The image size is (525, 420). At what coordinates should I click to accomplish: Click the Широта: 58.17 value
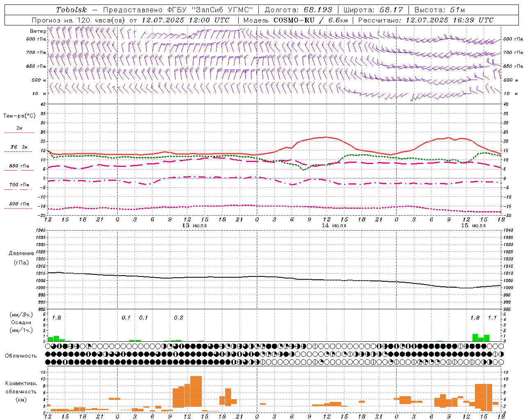point(373,10)
